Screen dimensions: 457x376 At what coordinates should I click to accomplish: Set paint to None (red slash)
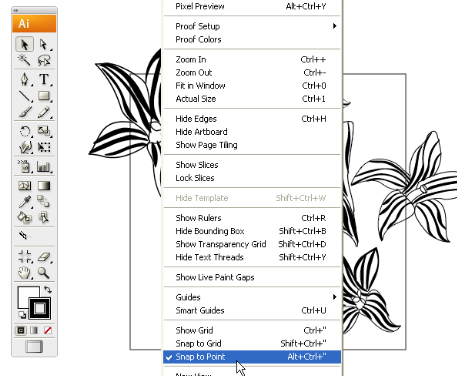tap(48, 330)
